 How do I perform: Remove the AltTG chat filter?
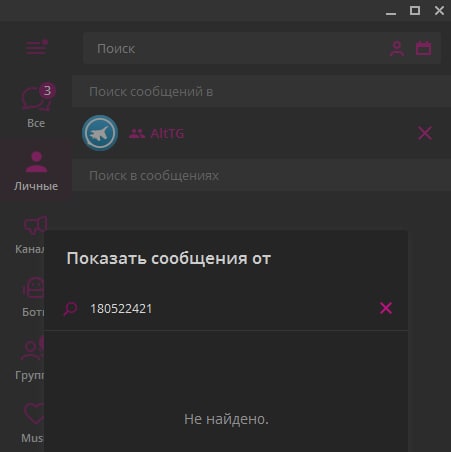tap(425, 133)
